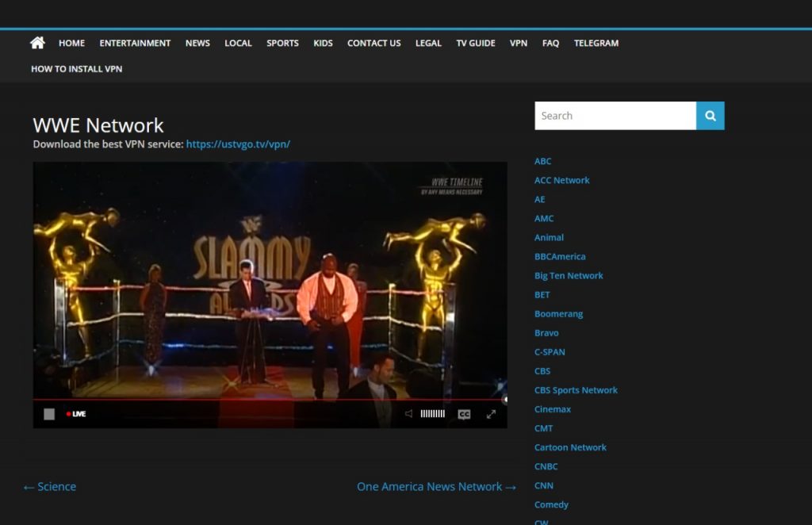
Task: Open the ustvgo.tv/vpn link
Action: [238, 144]
